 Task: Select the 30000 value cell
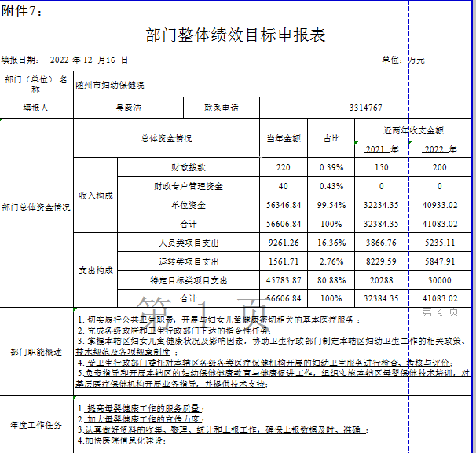pos(440,280)
